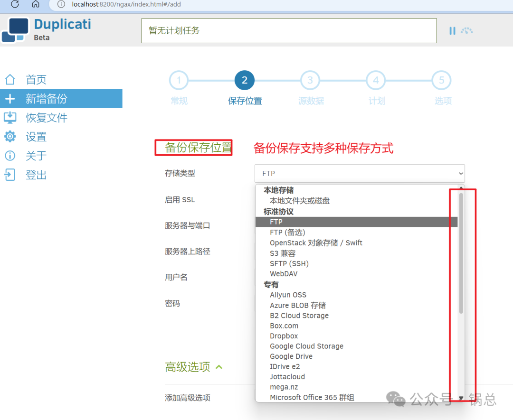Image resolution: width=513 pixels, height=420 pixels.
Task: Click the 服务器与端口 label
Action: [187, 225]
